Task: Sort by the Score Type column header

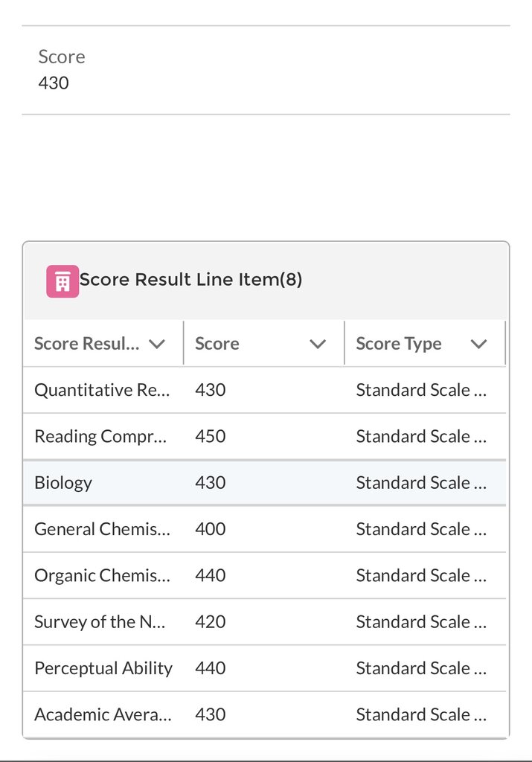Action: coord(399,344)
